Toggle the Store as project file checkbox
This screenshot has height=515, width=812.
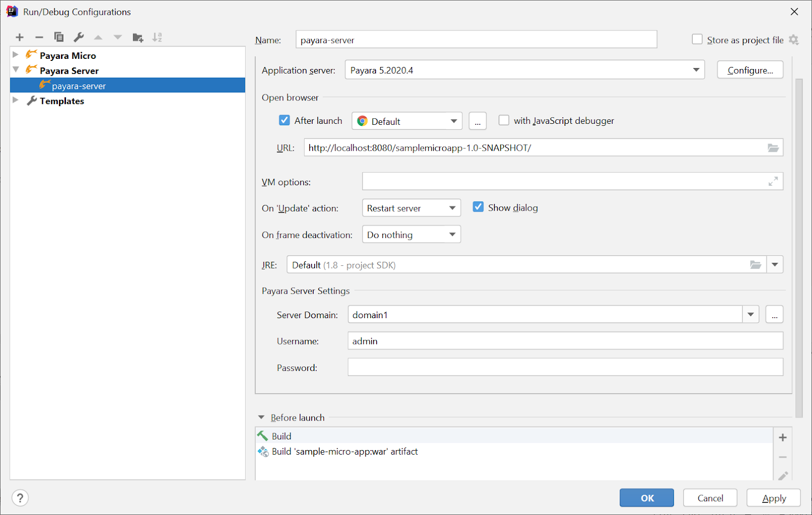pos(697,40)
